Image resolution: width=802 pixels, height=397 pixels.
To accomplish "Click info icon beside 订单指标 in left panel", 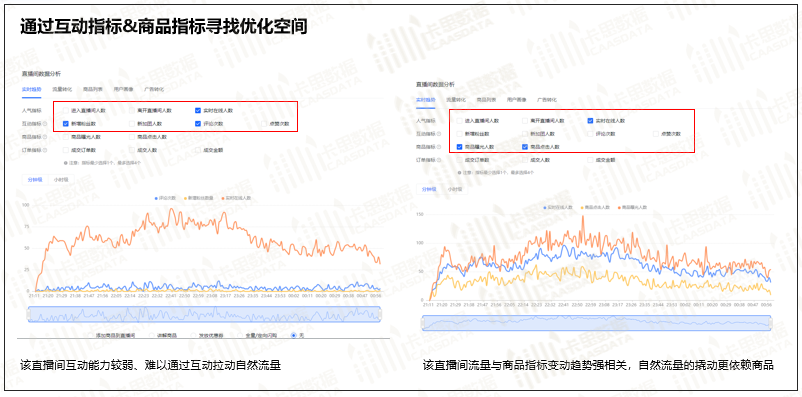I will pyautogui.click(x=45, y=150).
